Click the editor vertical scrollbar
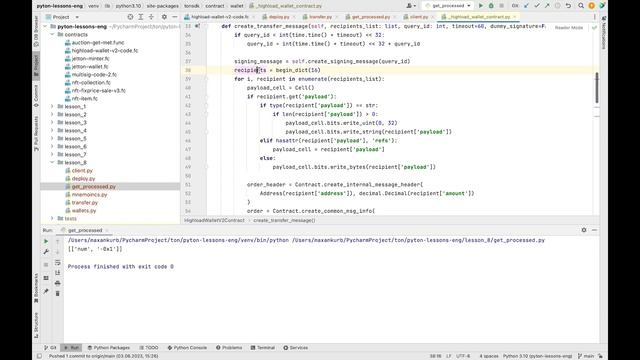The image size is (640, 360). pyautogui.click(x=596, y=88)
